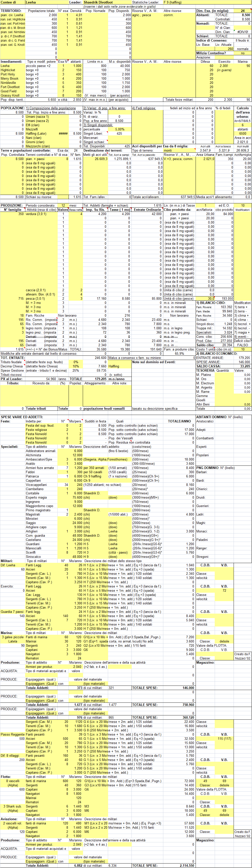Image resolution: width=252 pixels, height=868 pixels.
Task: Click the 'Paladini' PNG label
Action: 202,540
